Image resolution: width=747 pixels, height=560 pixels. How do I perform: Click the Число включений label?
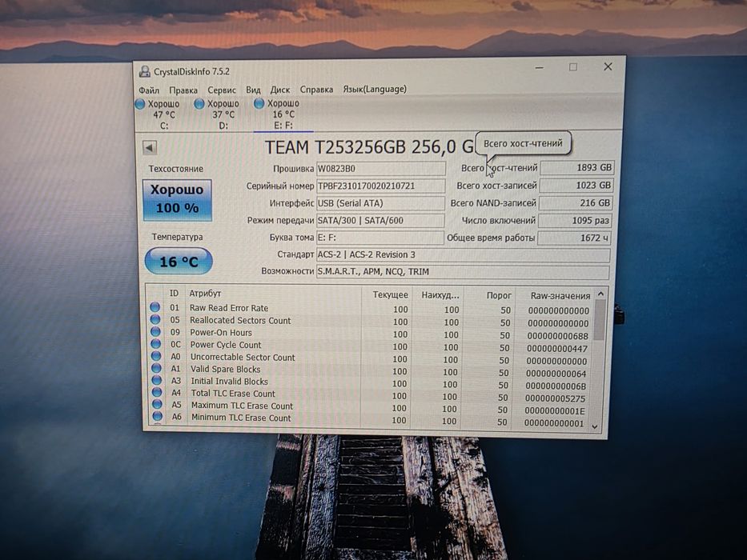pos(498,221)
